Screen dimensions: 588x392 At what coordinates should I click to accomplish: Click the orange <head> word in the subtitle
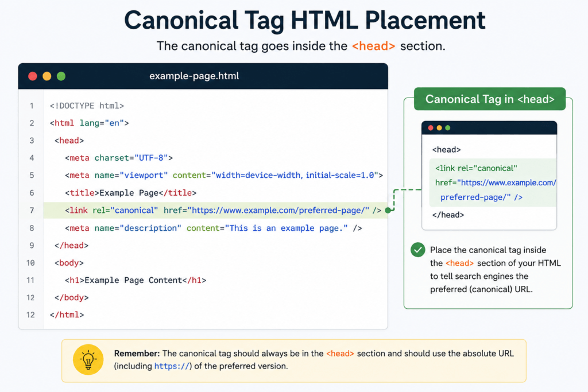[373, 46]
